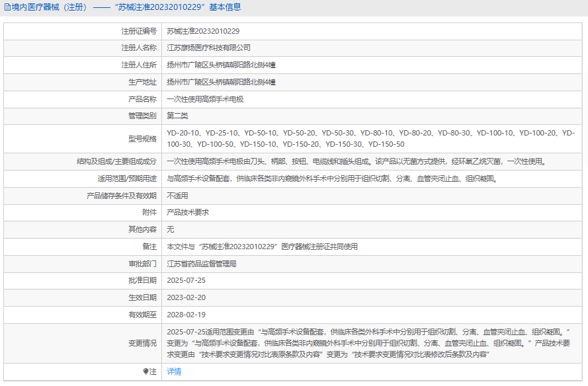Click the 产品储存条件及有效期 row label
The image size is (588, 386).
(x=122, y=196)
